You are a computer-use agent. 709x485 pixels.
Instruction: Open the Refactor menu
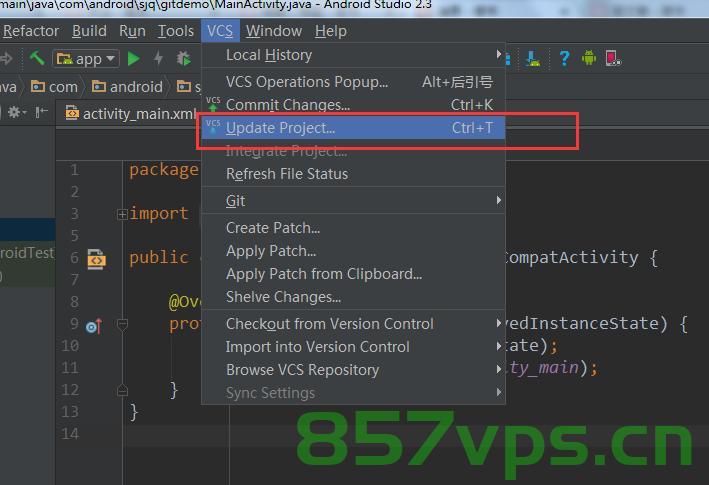(x=31, y=31)
